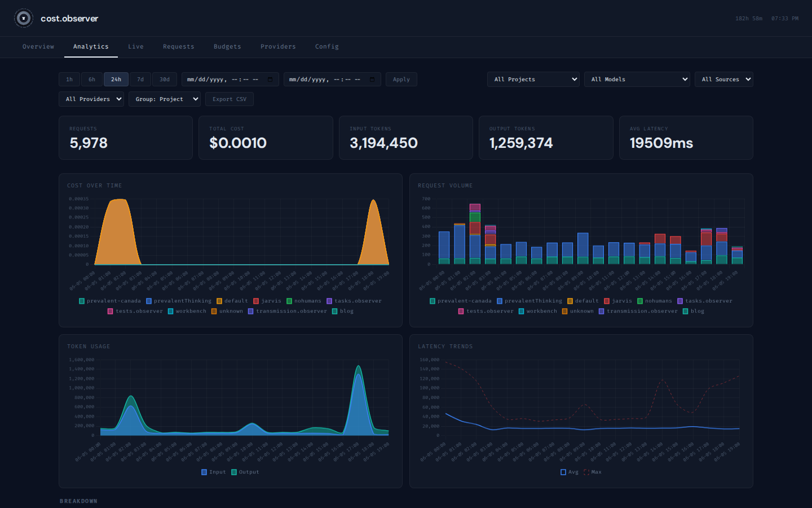Click the Requests 5,978 stat card
The image size is (812, 508).
126,138
